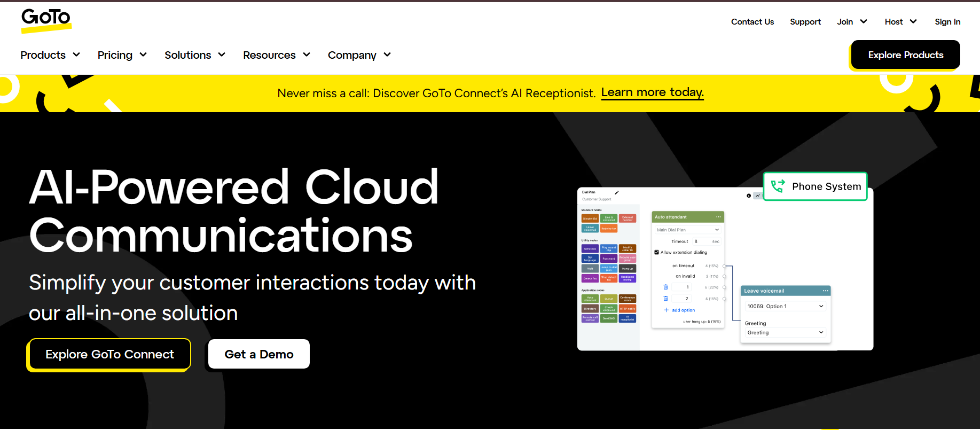The image size is (980, 430).
Task: Click the GoTo logo
Action: pyautogui.click(x=46, y=20)
